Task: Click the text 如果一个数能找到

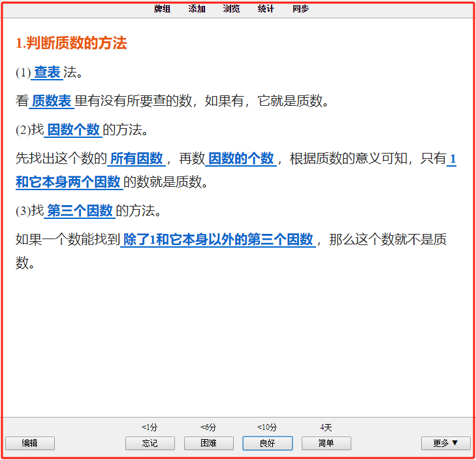Action: [68, 239]
